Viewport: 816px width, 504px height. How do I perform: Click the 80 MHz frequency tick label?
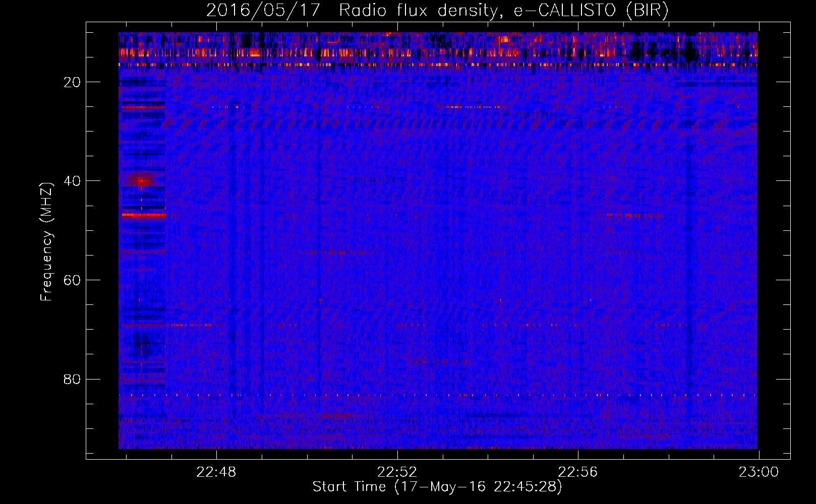[x=72, y=379]
